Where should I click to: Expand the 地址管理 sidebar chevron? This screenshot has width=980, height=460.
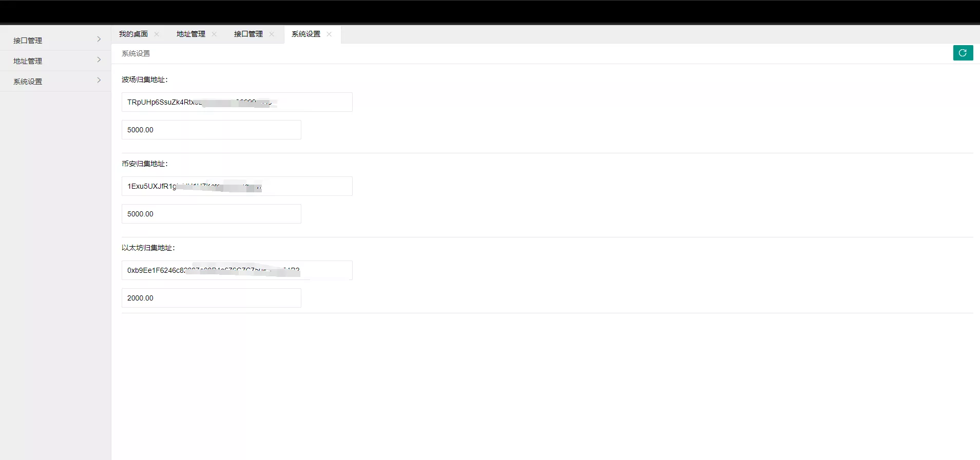[99, 60]
